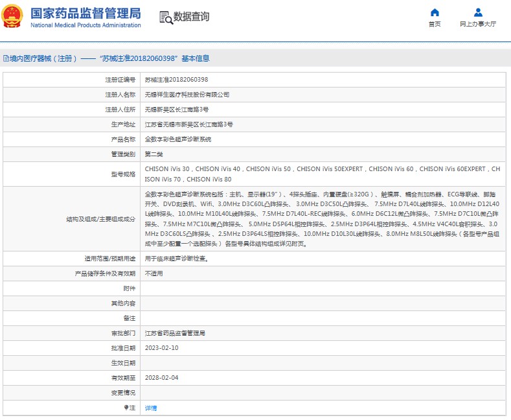Click the 数据查询 heading text
The height and width of the screenshot is (420, 511).
[x=192, y=17]
